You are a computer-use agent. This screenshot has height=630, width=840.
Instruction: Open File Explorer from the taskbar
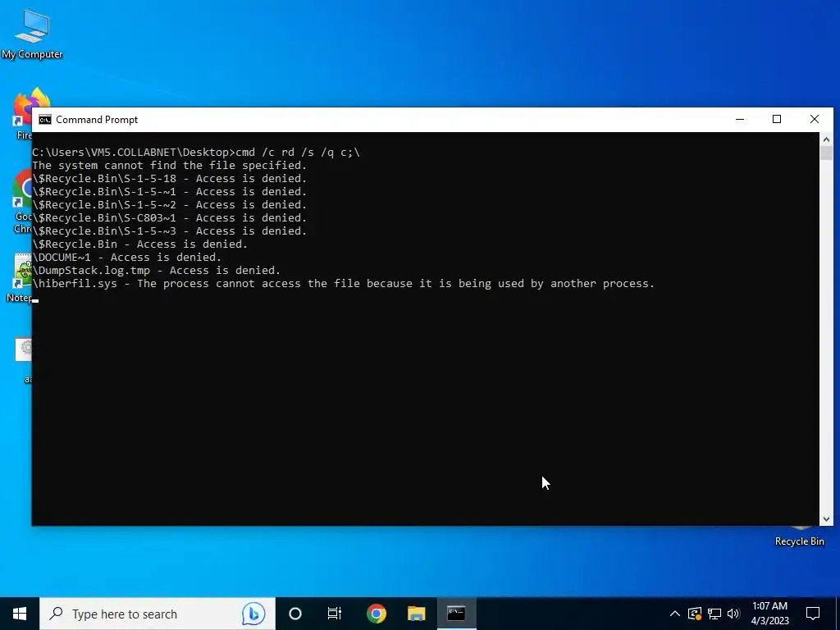pos(416,614)
